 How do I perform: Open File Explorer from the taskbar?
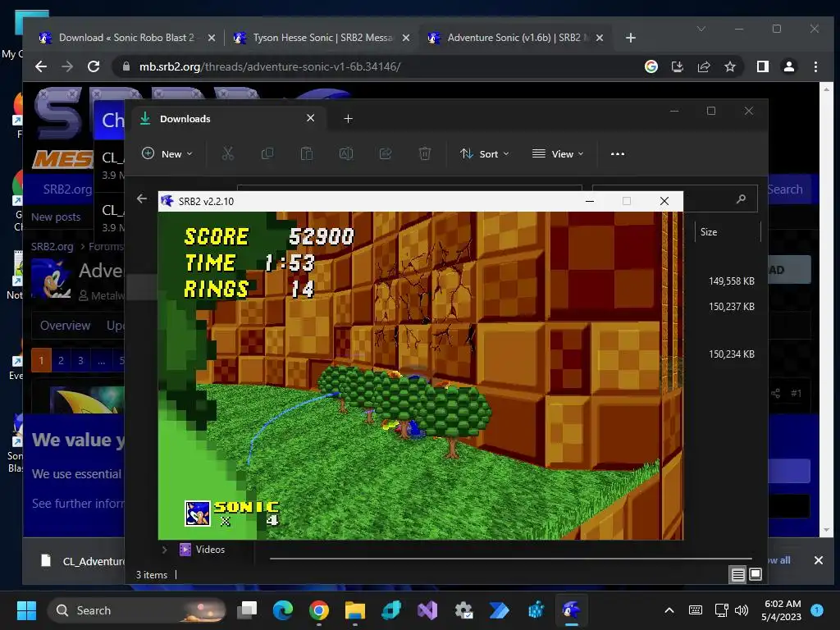pyautogui.click(x=354, y=610)
